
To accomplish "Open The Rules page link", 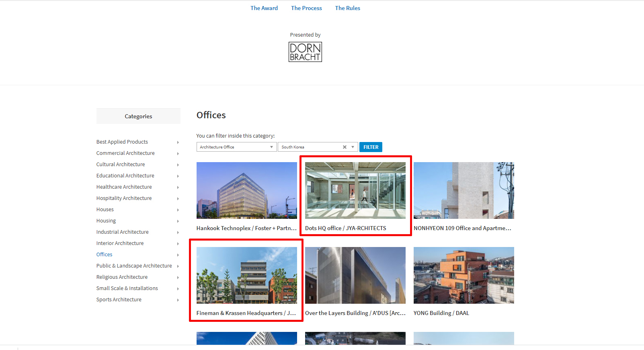I will point(348,8).
